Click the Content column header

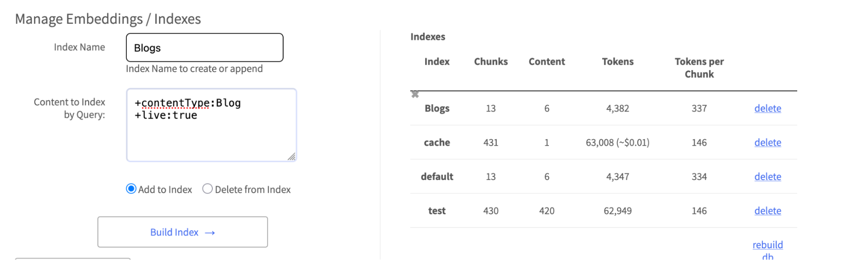click(547, 62)
